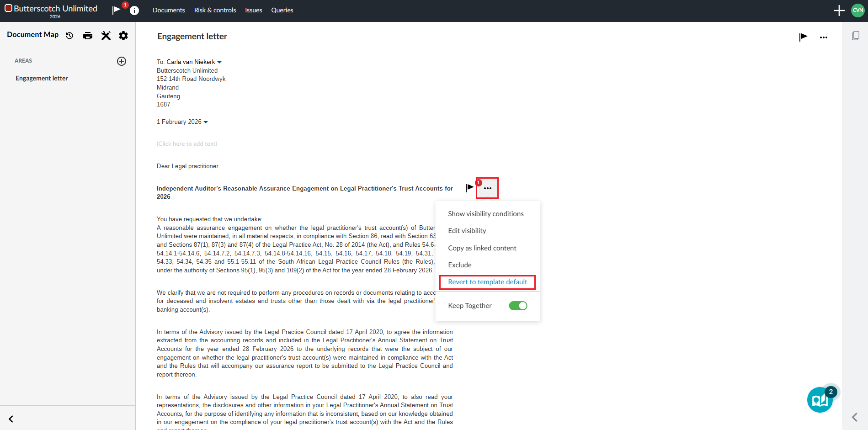Screen dimensions: 868x430
Task: Click the add plus icon top right
Action: (839, 11)
